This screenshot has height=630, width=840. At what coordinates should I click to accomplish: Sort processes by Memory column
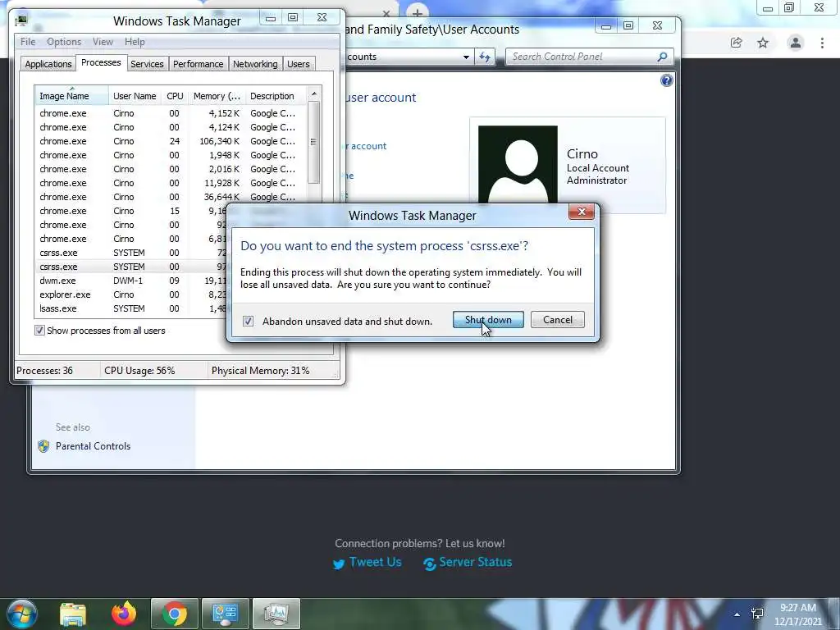[217, 96]
